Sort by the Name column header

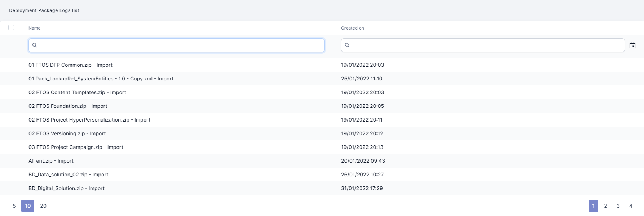(x=35, y=28)
